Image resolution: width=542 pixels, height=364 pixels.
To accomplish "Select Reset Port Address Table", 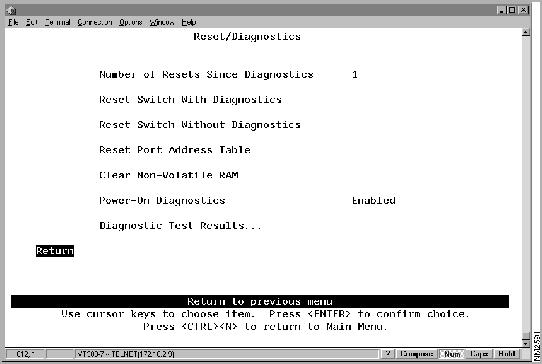I will (175, 150).
